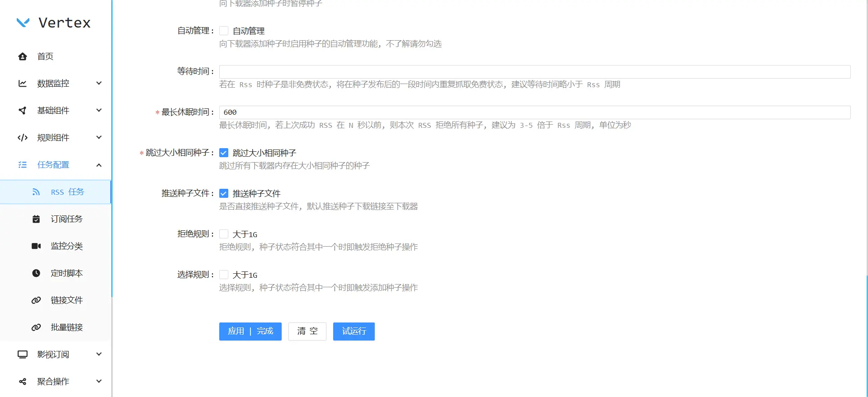Click the Vertex logo icon
Image resolution: width=868 pixels, height=397 pixels.
23,23
